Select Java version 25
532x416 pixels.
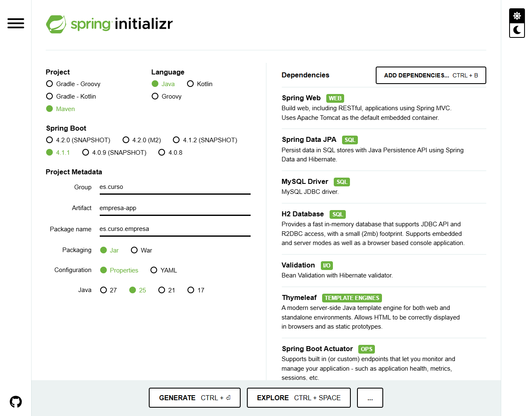click(138, 290)
